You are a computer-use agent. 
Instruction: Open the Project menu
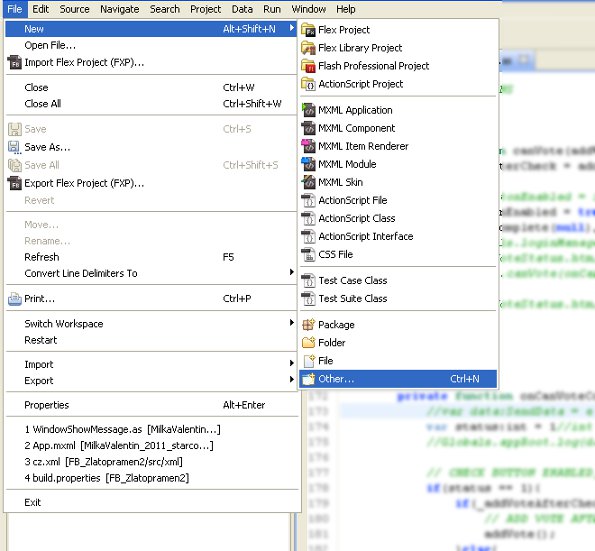pyautogui.click(x=205, y=9)
